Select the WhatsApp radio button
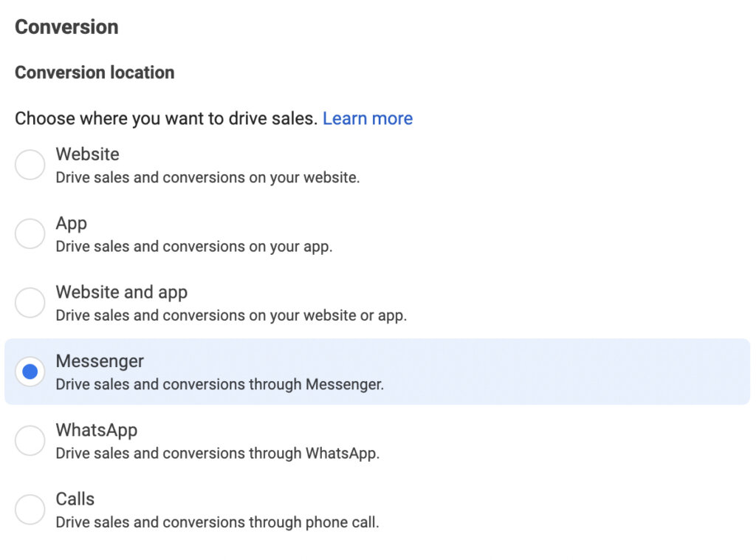Image resolution: width=756 pixels, height=560 pixels. [x=30, y=440]
